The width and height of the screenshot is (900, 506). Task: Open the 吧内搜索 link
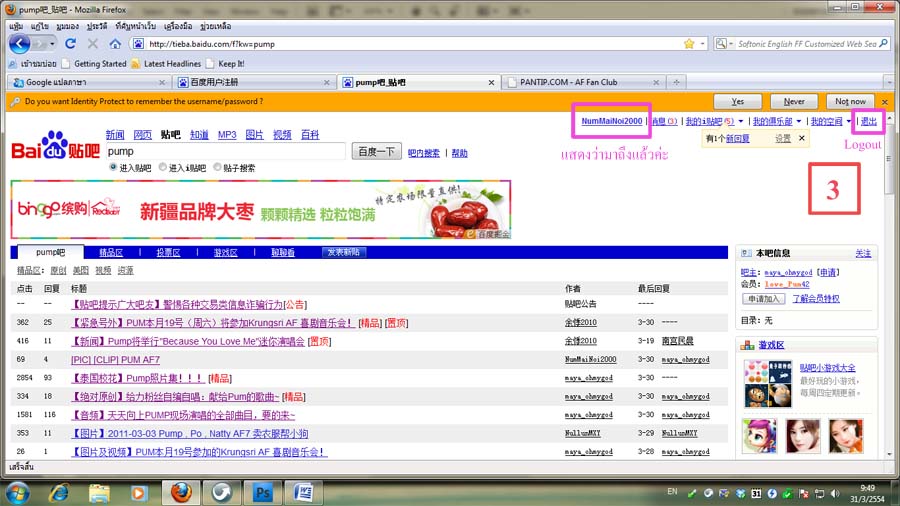(x=424, y=153)
